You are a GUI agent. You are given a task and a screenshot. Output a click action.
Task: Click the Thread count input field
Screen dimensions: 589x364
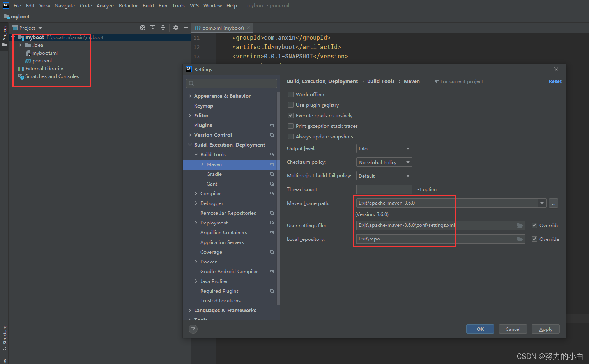(x=384, y=189)
